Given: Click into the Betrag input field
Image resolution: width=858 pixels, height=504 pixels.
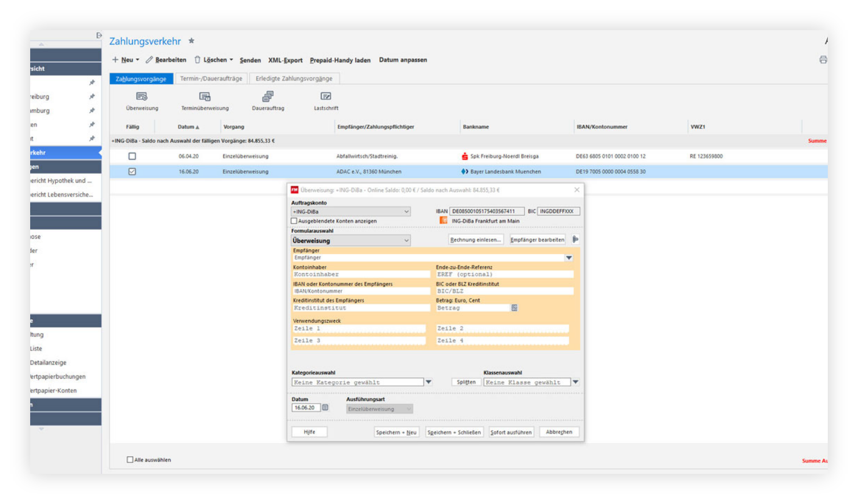Looking at the screenshot, I should point(472,308).
